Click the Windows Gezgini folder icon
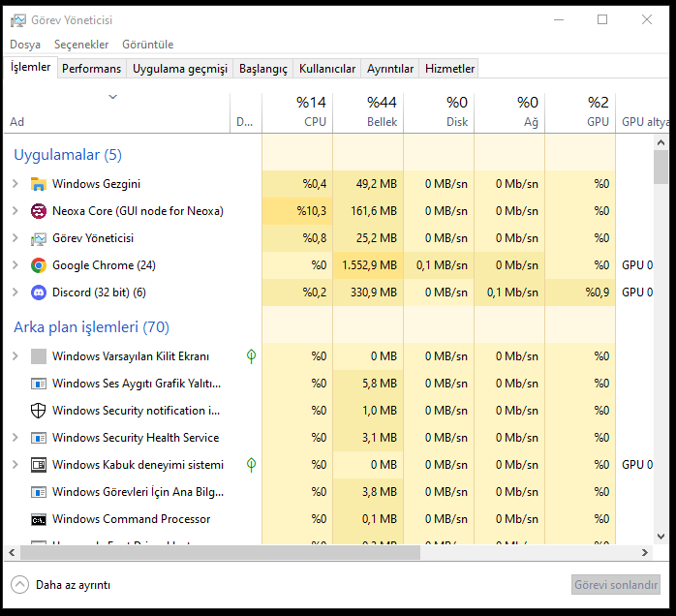This screenshot has height=616, width=676. click(39, 184)
